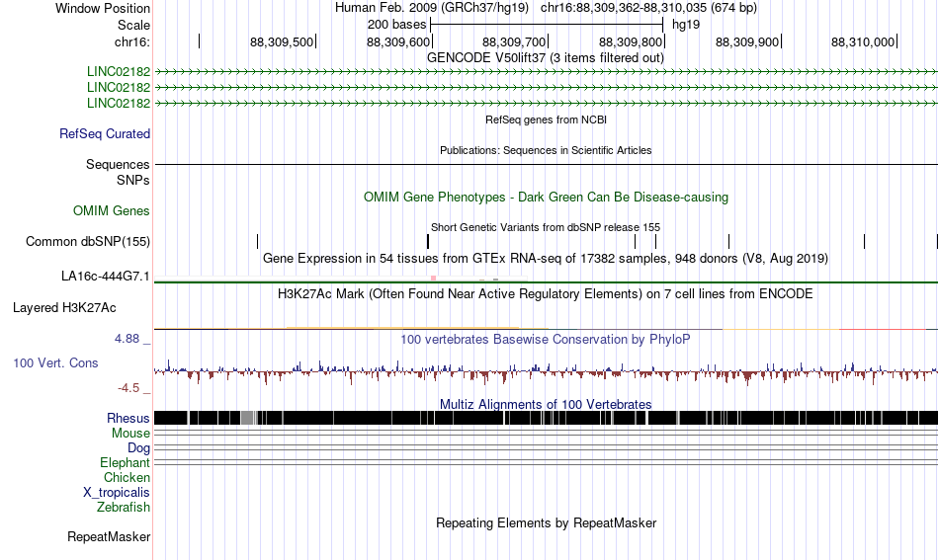This screenshot has height=560, width=939.
Task: Select the X_tropicalis alignment label
Action: point(117,493)
